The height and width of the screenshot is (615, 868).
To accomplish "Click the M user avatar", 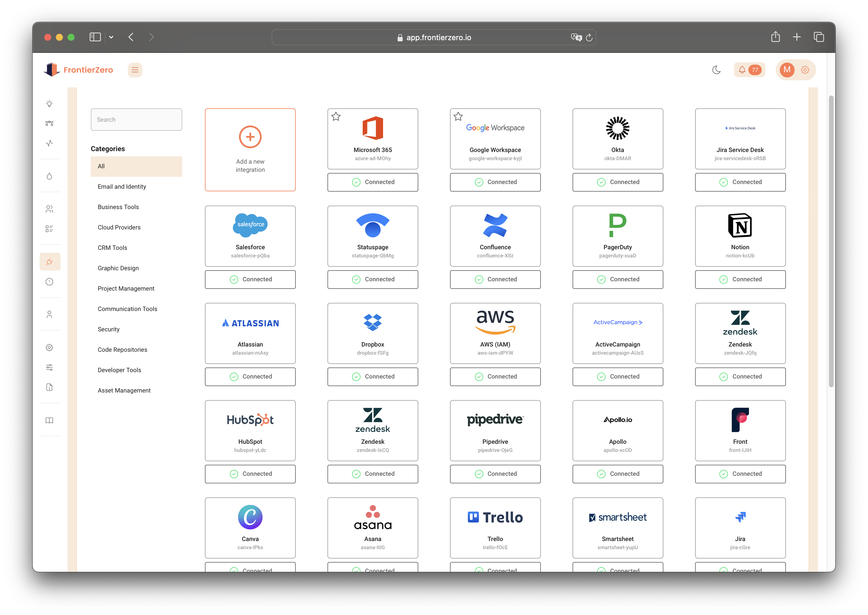I will pyautogui.click(x=787, y=70).
